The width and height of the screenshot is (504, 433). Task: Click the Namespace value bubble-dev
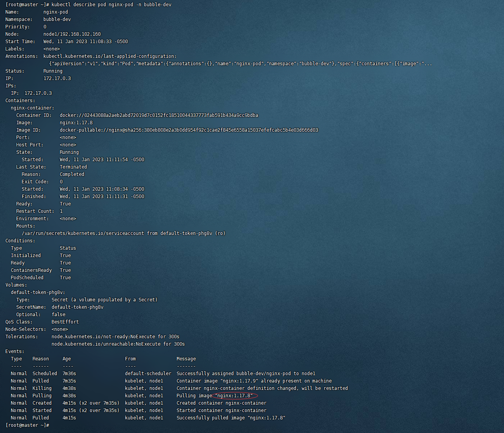coord(57,19)
